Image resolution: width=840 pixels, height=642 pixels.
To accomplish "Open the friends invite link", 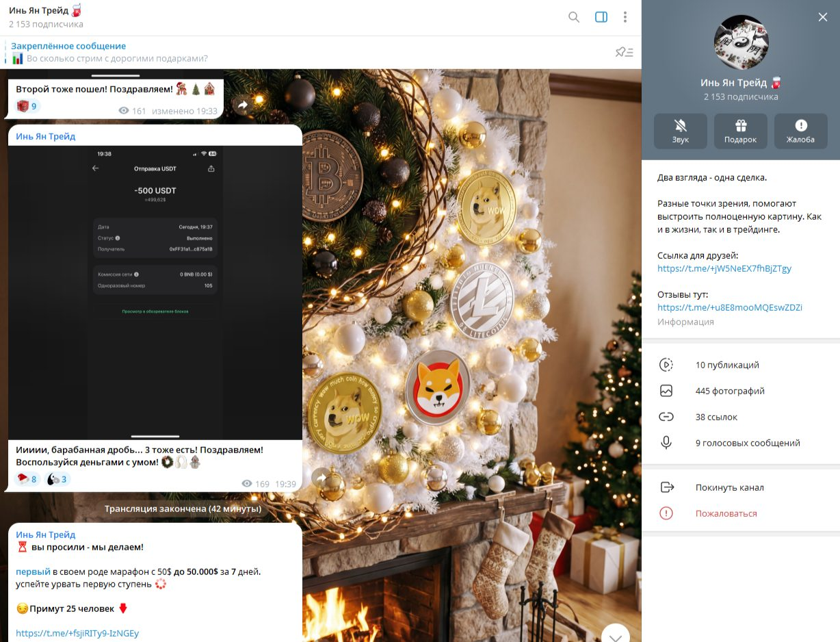I will tap(724, 268).
